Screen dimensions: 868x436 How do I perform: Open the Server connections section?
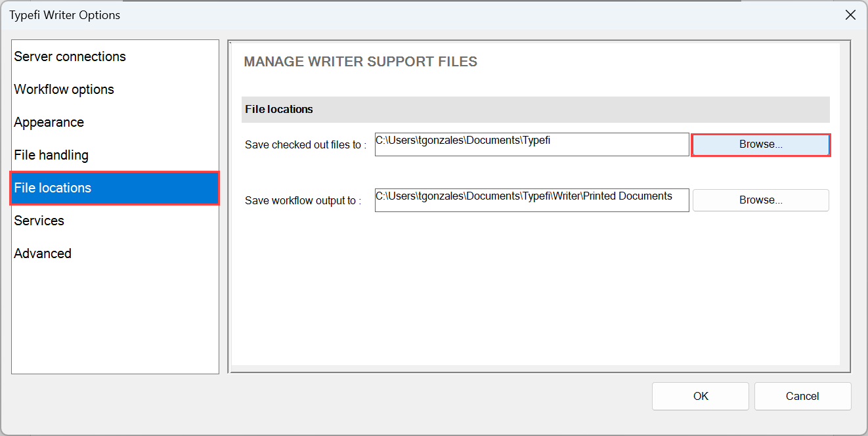point(70,56)
